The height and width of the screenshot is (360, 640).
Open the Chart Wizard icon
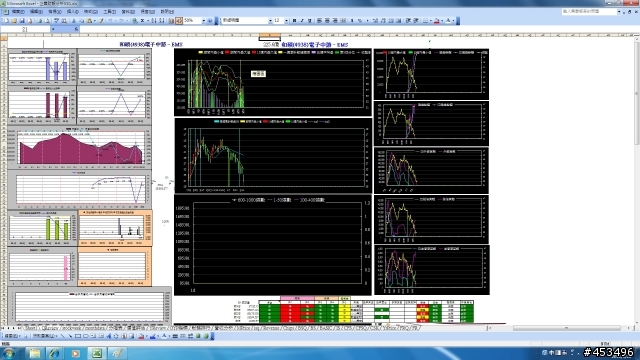click(x=171, y=20)
